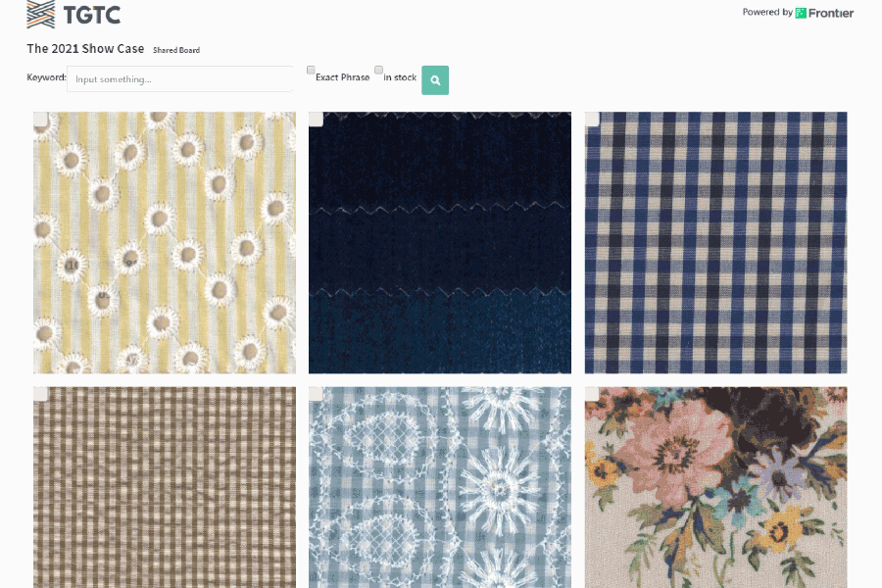The width and height of the screenshot is (882, 588).
Task: Select checkbox on brown seersucker check fabric
Action: [40, 394]
